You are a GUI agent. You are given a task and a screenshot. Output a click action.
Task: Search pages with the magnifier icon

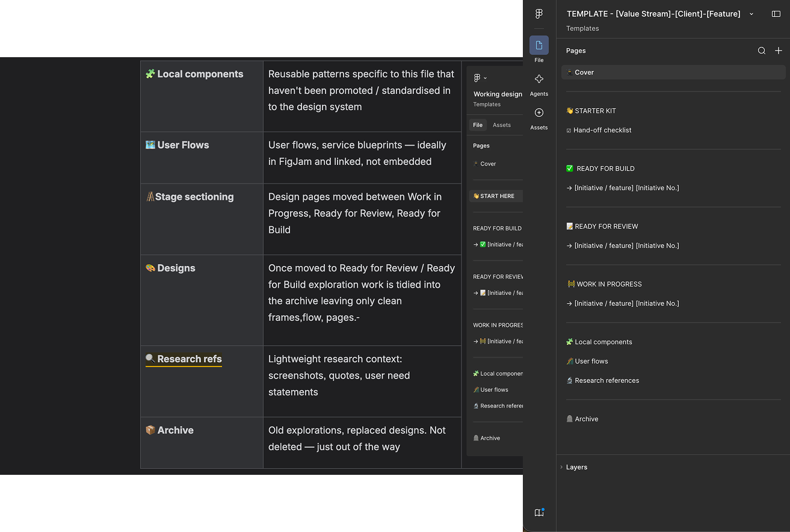pyautogui.click(x=762, y=51)
